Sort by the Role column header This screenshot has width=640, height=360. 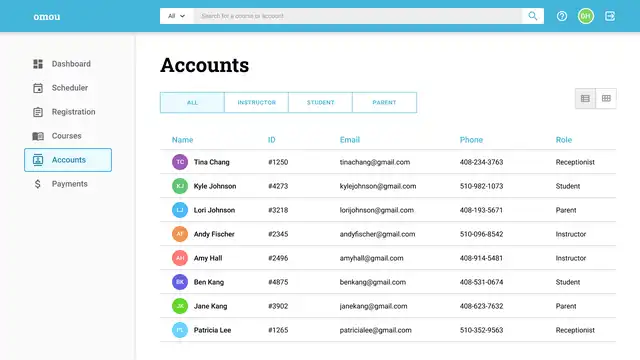click(x=564, y=140)
